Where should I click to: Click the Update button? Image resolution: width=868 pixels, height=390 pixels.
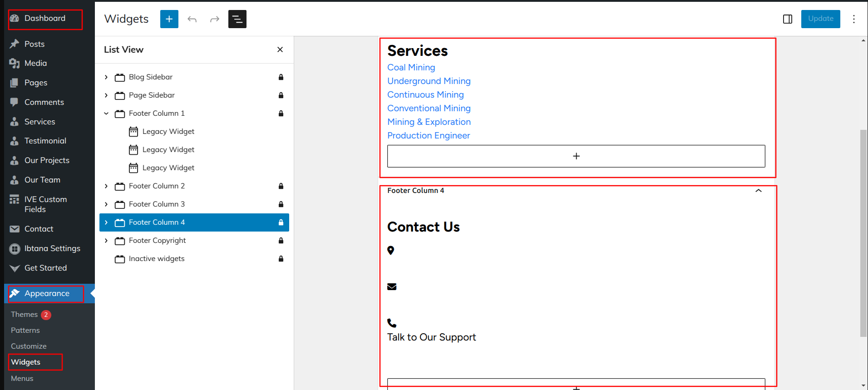click(820, 19)
